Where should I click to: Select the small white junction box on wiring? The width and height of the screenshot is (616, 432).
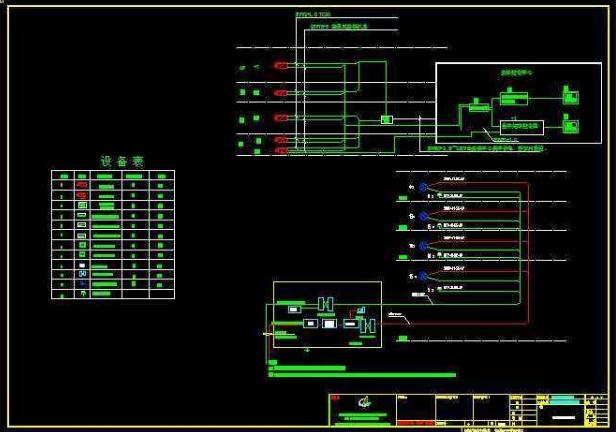point(387,120)
